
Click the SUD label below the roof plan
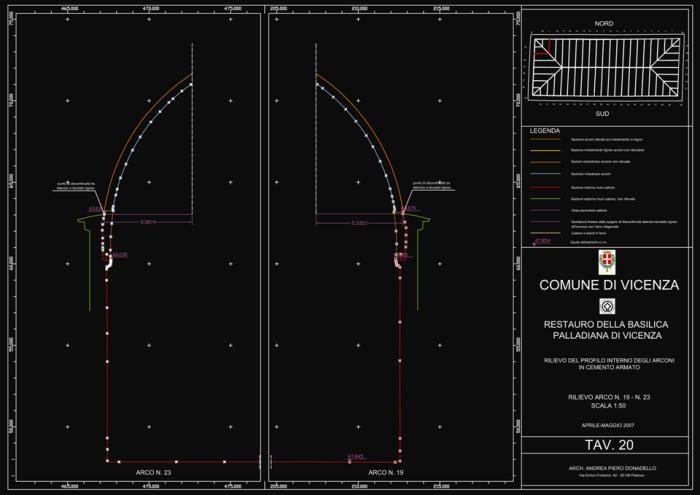tap(604, 114)
